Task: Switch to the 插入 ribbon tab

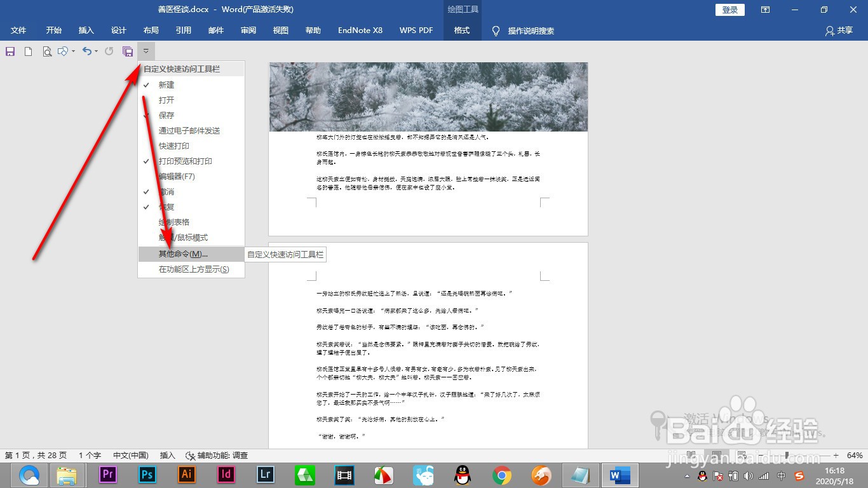Action: point(86,30)
